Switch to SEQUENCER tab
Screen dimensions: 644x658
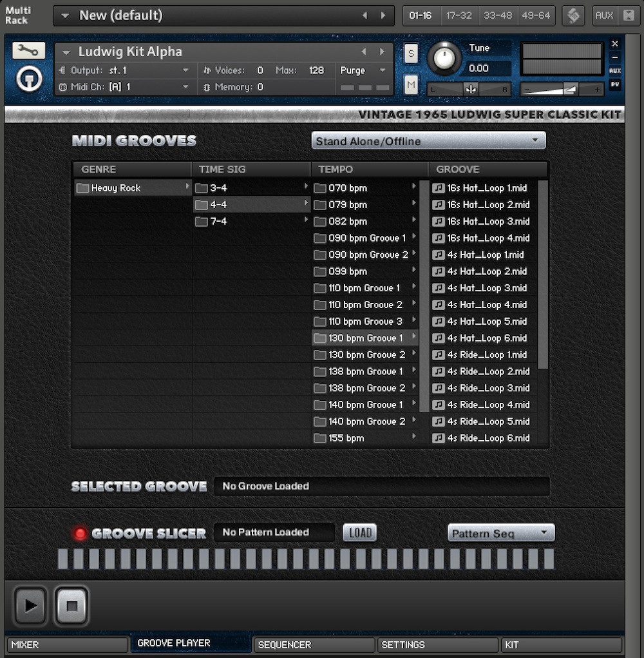[314, 645]
